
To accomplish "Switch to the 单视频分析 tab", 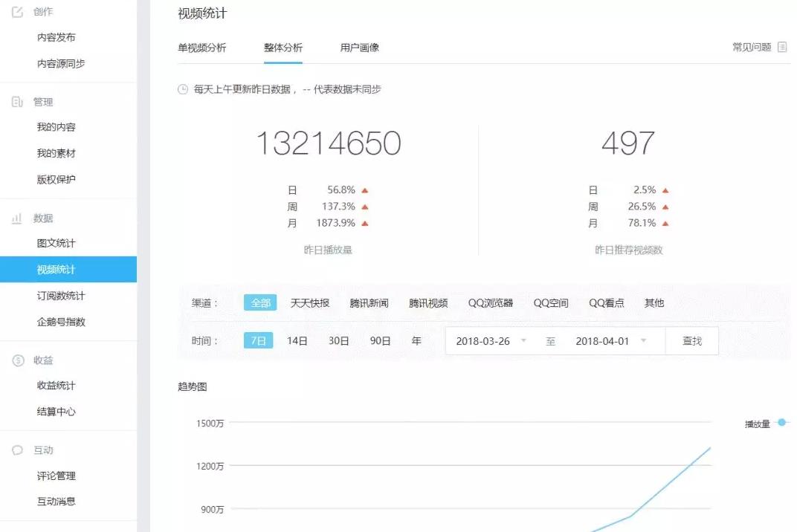I will point(201,47).
